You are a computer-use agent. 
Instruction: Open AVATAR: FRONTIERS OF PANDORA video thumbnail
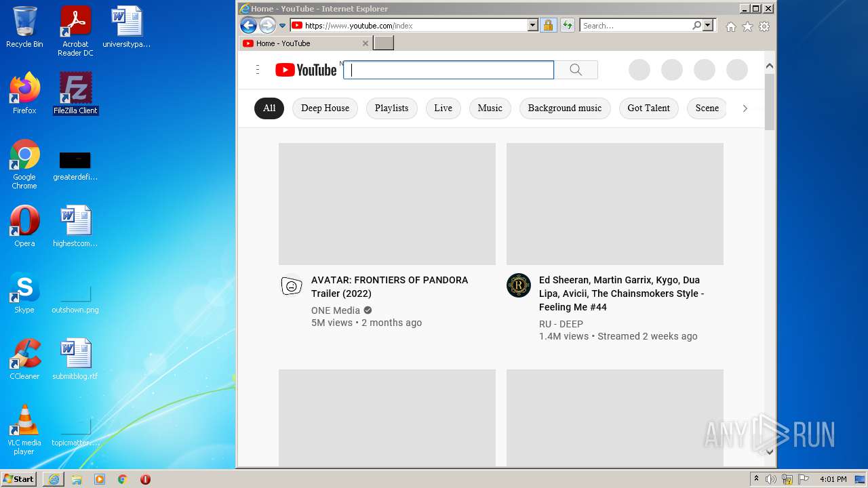point(387,204)
